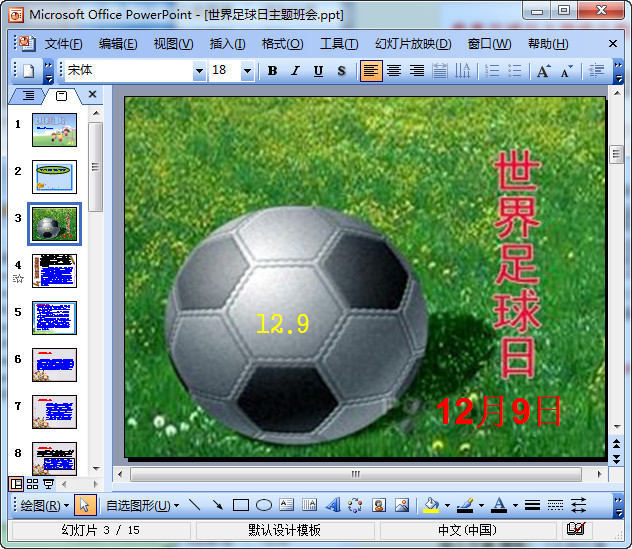Open the 窗口(W) menu
Image resolution: width=632 pixels, height=549 pixels.
point(489,44)
